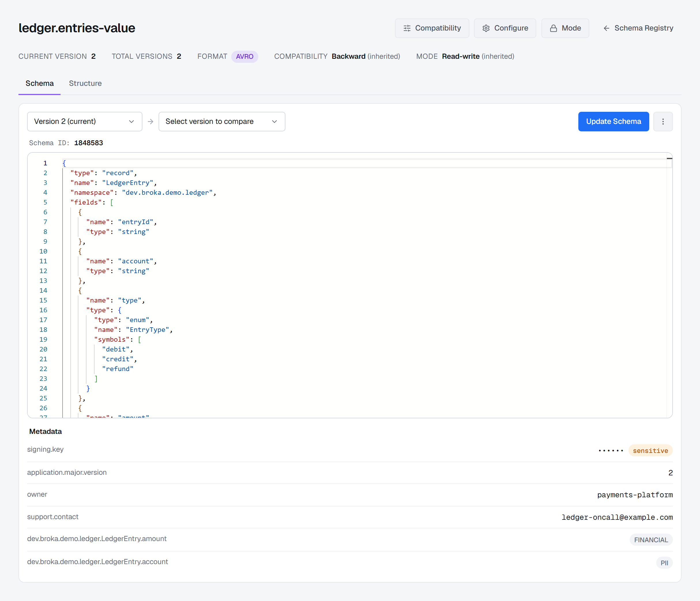
Task: Click the application.major.version metadata key
Action: tap(67, 473)
